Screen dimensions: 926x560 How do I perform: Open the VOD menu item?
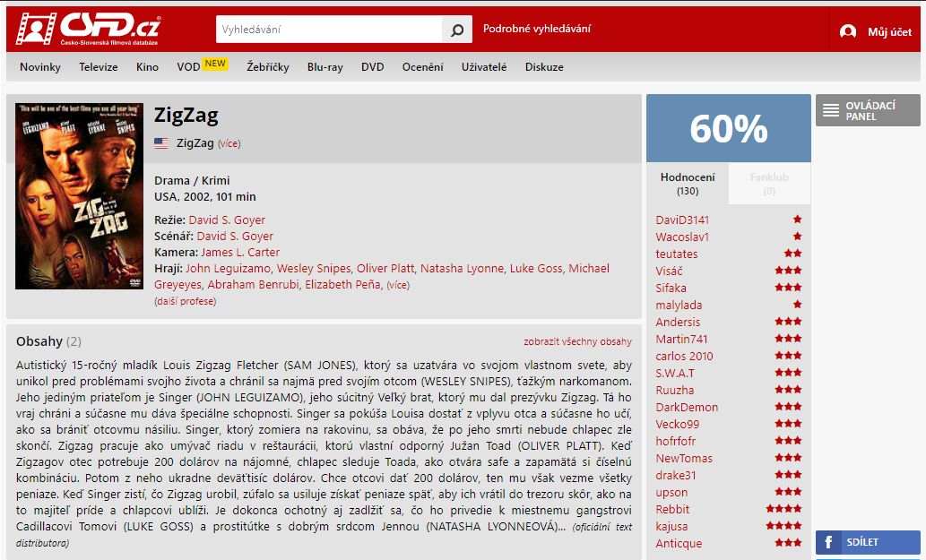pos(188,66)
